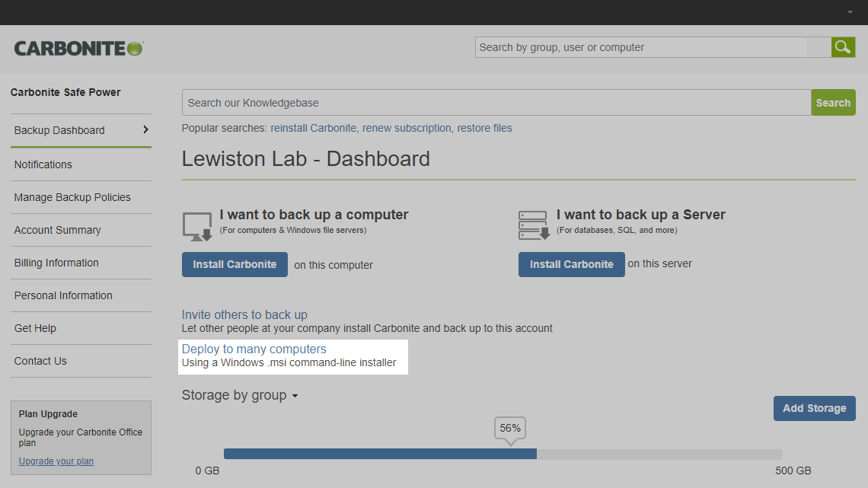Open the Deploy to many computers link

[x=254, y=349]
